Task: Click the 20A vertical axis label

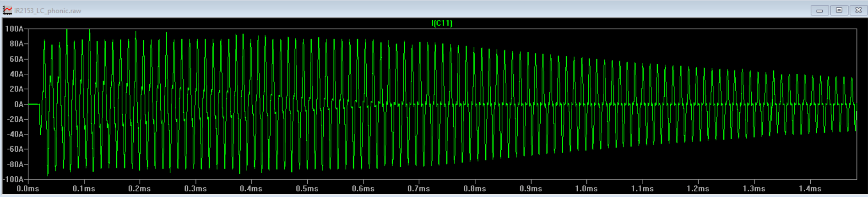Action: (x=16, y=89)
